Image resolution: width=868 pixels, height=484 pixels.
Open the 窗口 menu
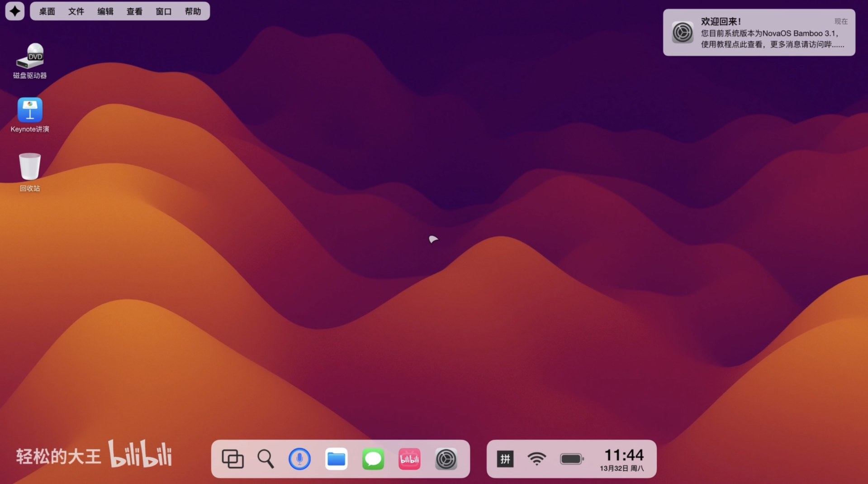point(164,11)
